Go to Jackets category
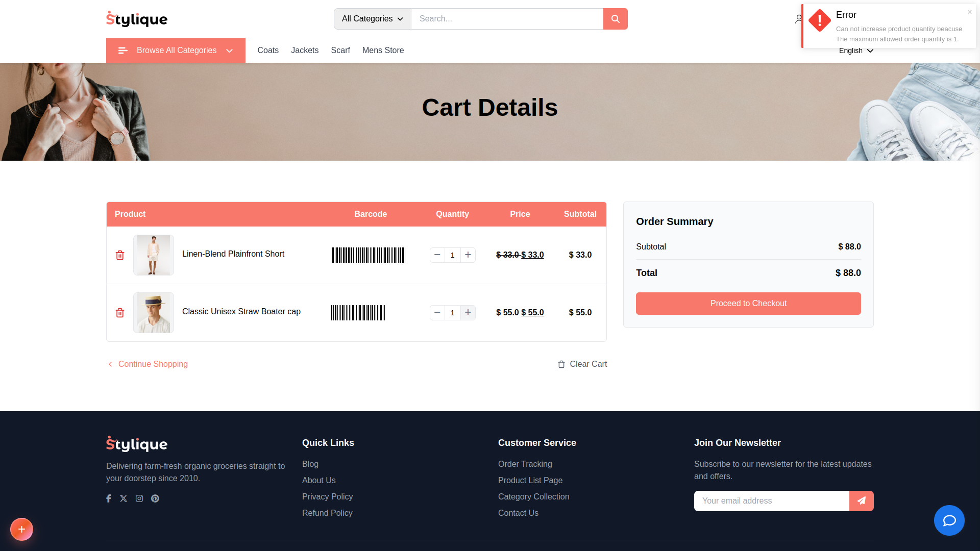 (305, 51)
